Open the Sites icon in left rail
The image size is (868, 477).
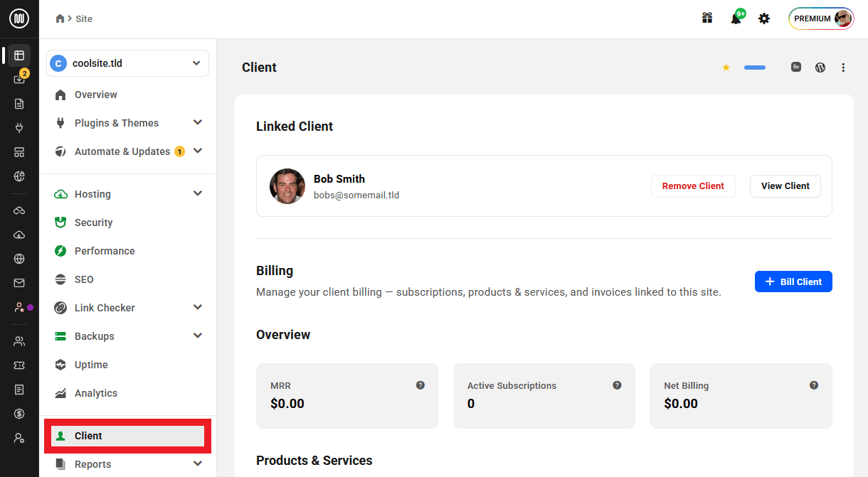tap(19, 55)
